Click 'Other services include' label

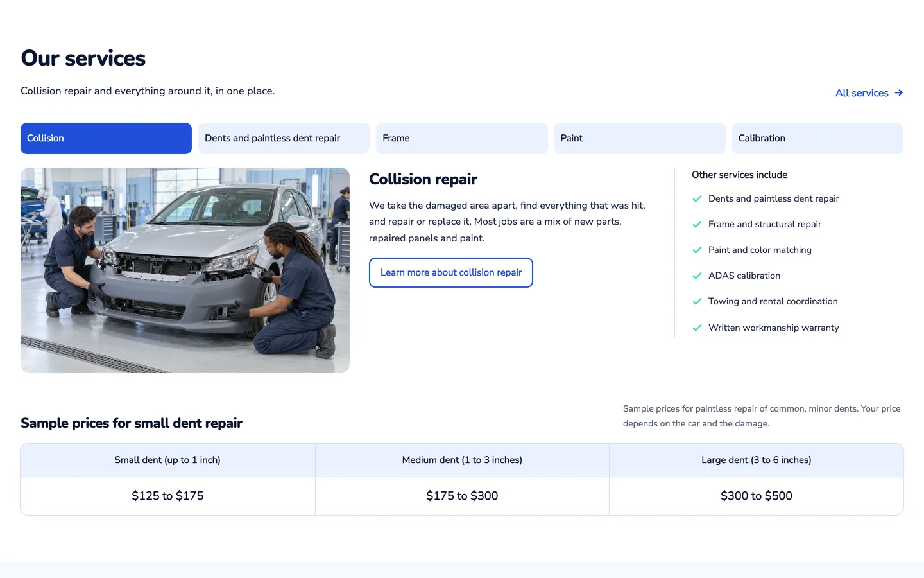click(739, 175)
